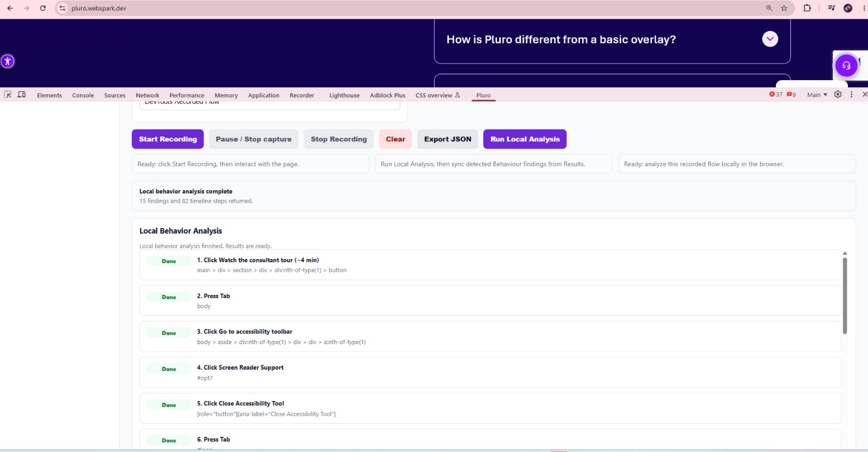The width and height of the screenshot is (868, 452).
Task: Bookmark this page with the star
Action: pyautogui.click(x=784, y=8)
